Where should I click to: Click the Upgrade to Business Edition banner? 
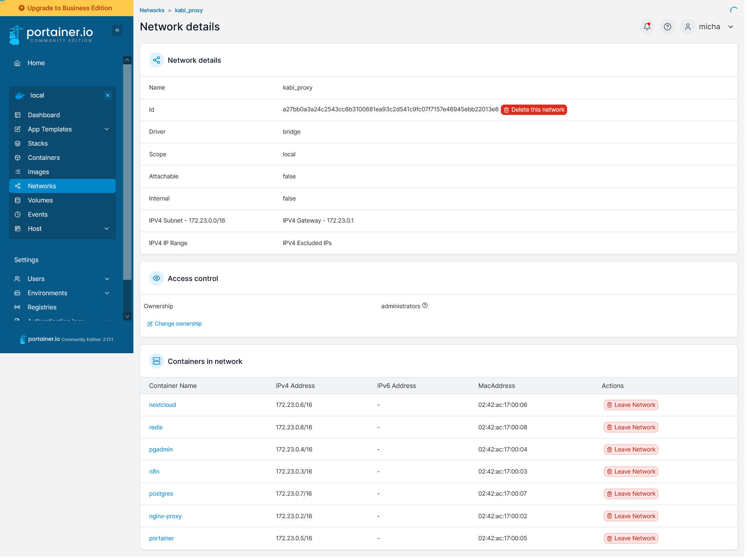pos(66,8)
